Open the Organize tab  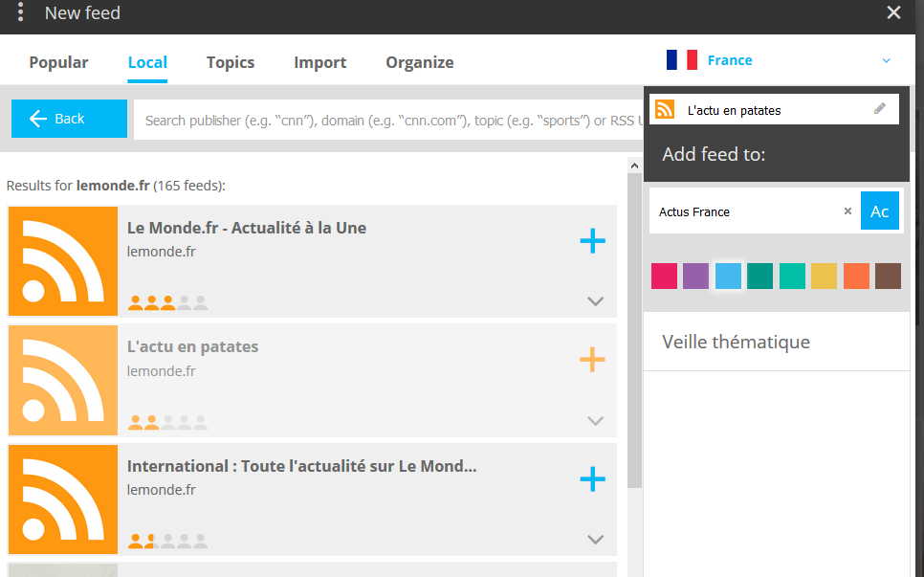(420, 62)
